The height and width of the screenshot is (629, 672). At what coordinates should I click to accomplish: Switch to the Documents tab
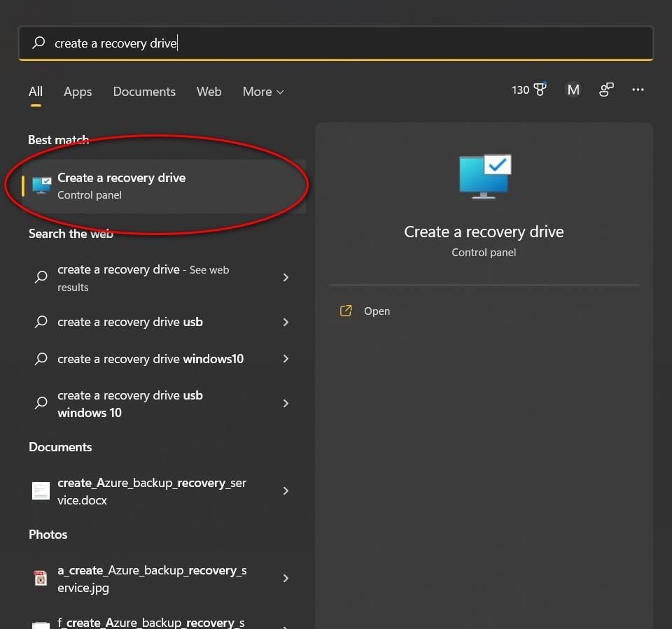click(144, 91)
